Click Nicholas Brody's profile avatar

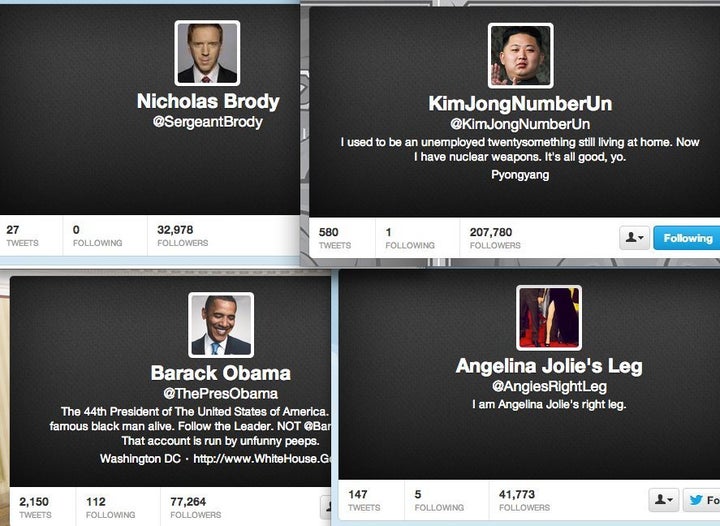(207, 53)
